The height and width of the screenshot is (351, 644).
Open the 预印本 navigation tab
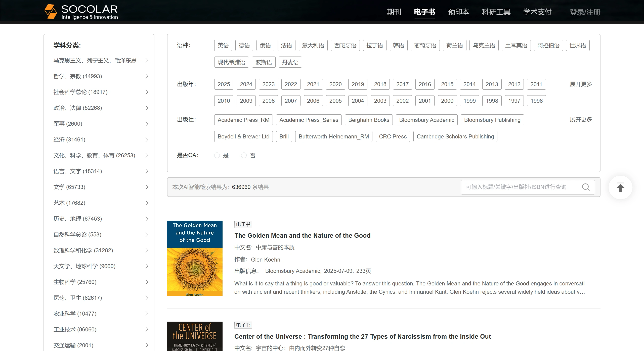point(458,12)
